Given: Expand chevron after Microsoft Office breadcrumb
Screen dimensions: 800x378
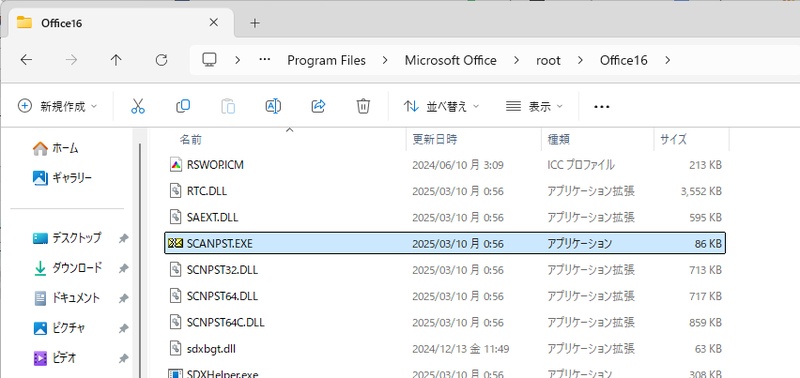Looking at the screenshot, I should (x=516, y=60).
